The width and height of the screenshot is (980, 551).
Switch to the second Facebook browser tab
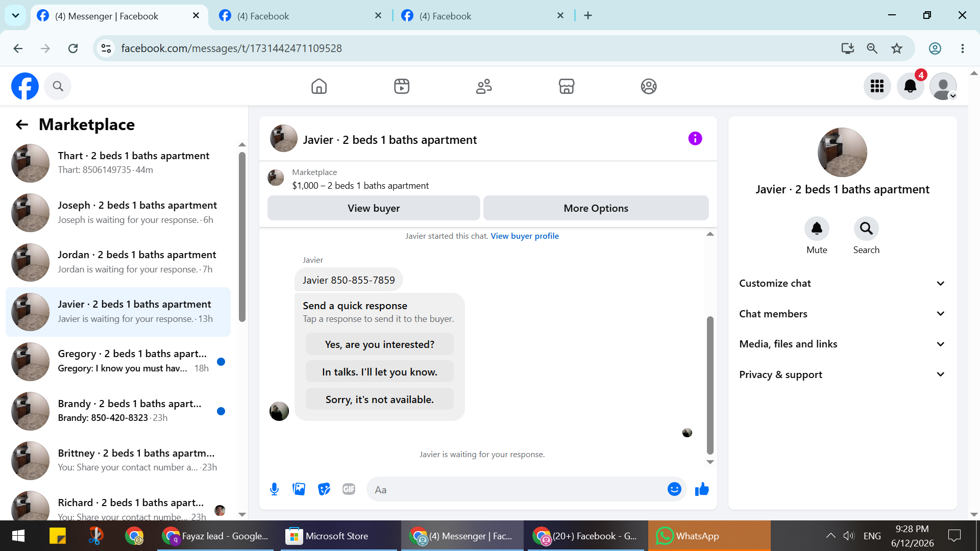click(301, 16)
